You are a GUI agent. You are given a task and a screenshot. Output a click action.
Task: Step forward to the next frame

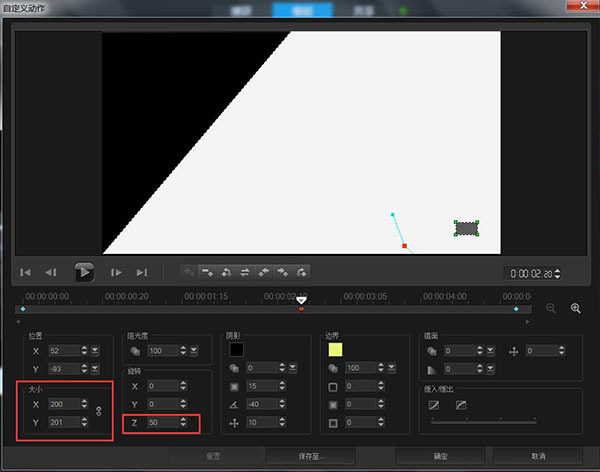(116, 273)
